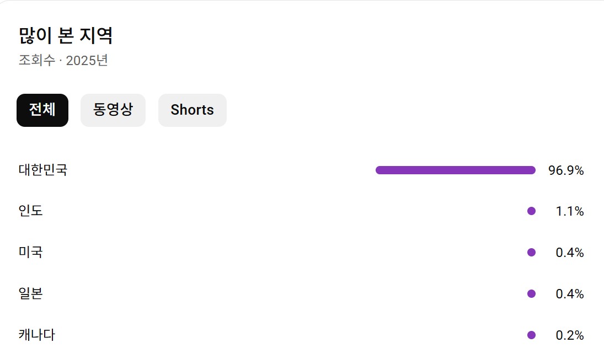
Task: Switch to the Shorts filter chip
Action: [192, 110]
